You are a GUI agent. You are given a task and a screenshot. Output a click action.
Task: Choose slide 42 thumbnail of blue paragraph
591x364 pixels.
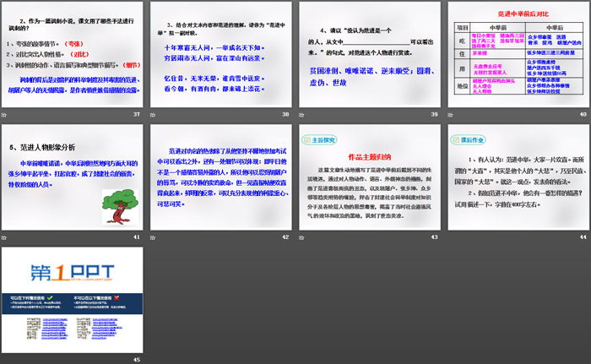(x=221, y=177)
